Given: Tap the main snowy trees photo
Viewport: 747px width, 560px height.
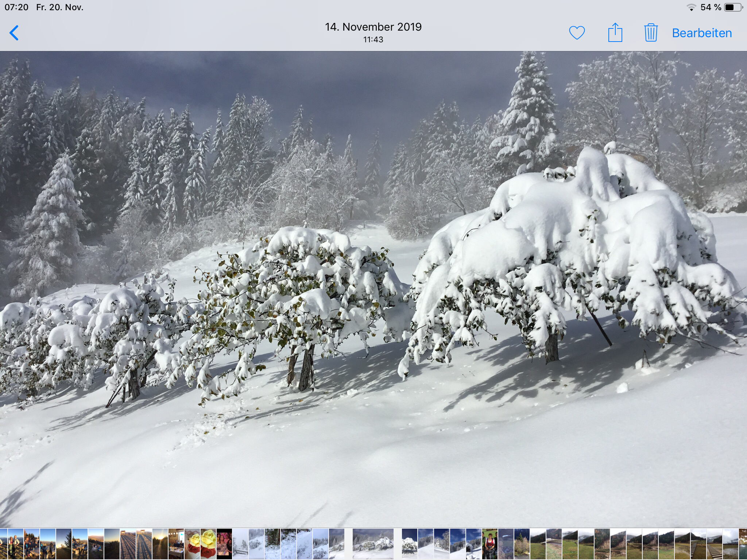Looking at the screenshot, I should [373, 289].
